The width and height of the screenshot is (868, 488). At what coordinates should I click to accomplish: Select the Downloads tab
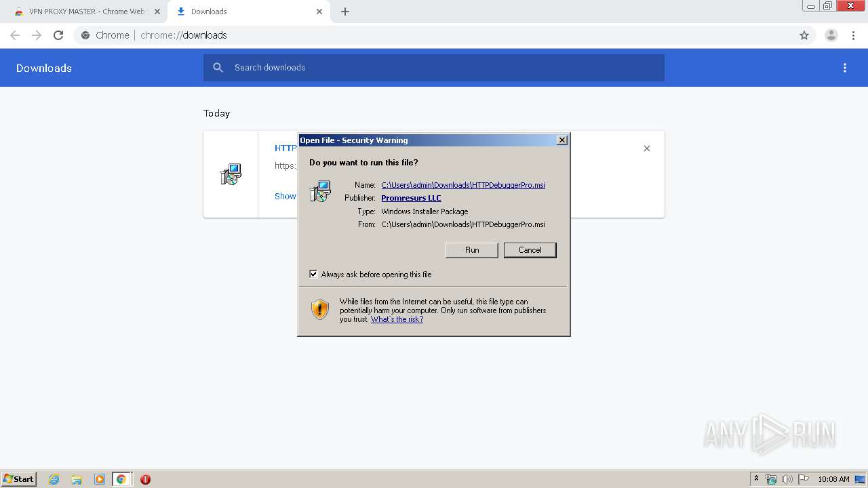coord(248,12)
